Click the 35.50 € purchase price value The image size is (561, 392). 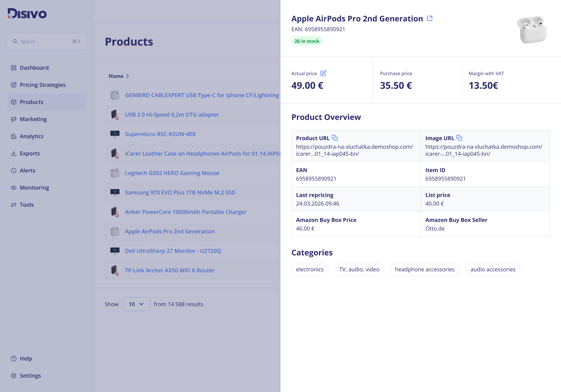[396, 85]
